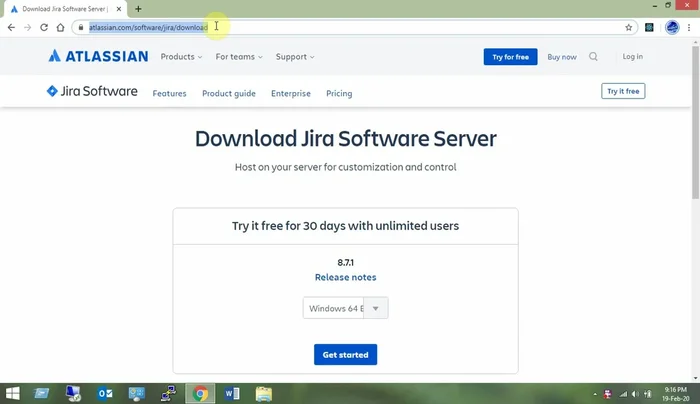The height and width of the screenshot is (404, 700).
Task: Open the Windows 64 Bit platform dropdown
Action: (x=345, y=308)
